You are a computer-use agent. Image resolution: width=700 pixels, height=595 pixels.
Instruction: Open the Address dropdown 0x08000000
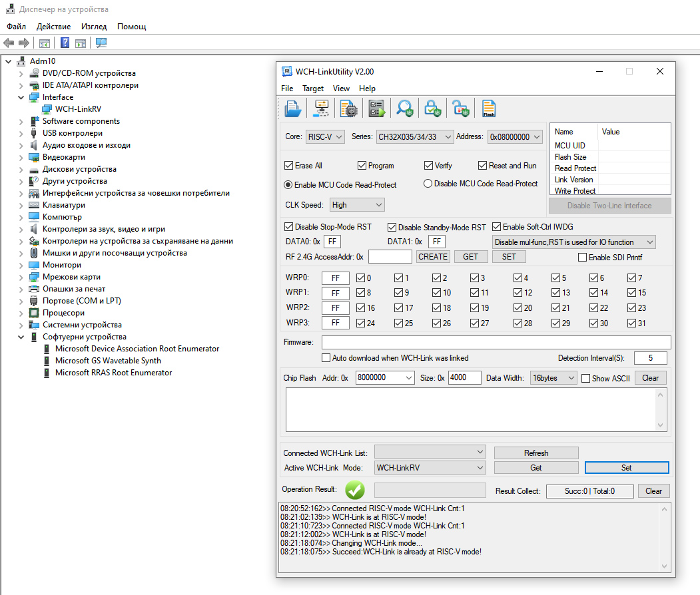click(x=516, y=137)
